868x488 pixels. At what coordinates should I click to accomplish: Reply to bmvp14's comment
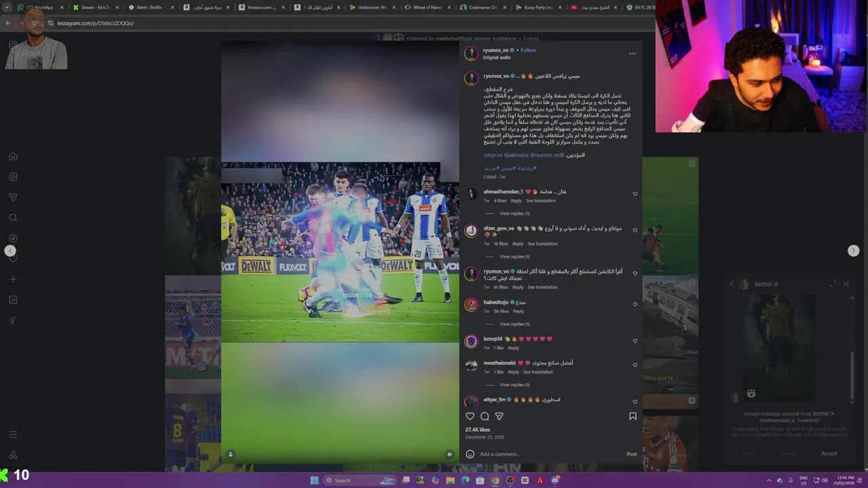(513, 348)
